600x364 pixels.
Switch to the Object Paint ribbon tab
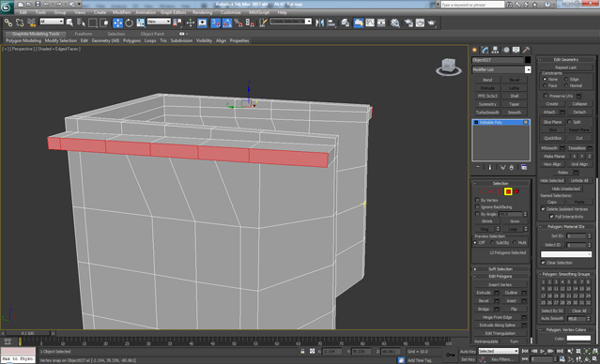[x=152, y=34]
